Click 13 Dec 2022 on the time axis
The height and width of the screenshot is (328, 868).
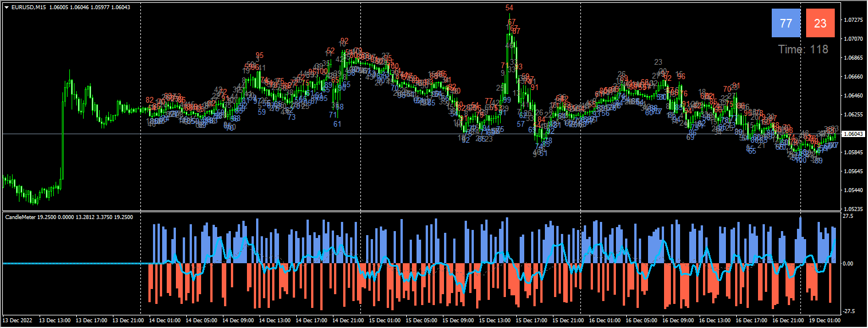(x=19, y=320)
